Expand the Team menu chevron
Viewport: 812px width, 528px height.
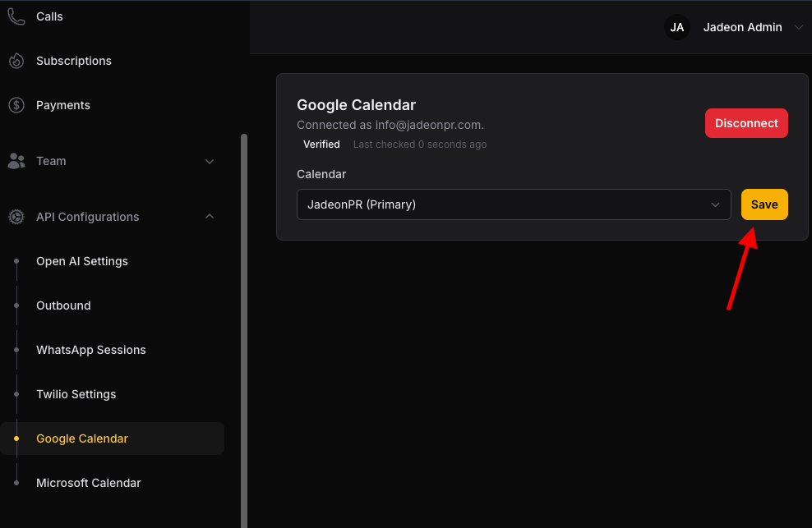tap(210, 162)
